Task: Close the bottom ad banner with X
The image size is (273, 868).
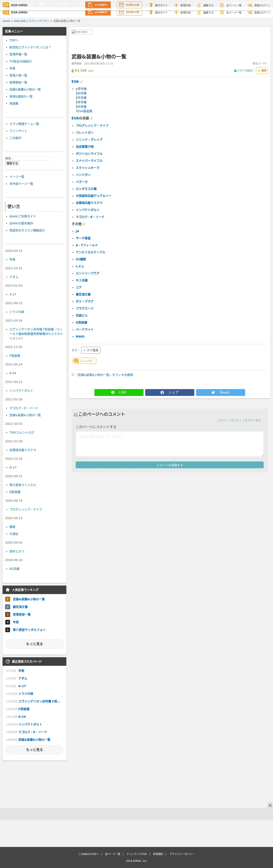Action: 270,805
